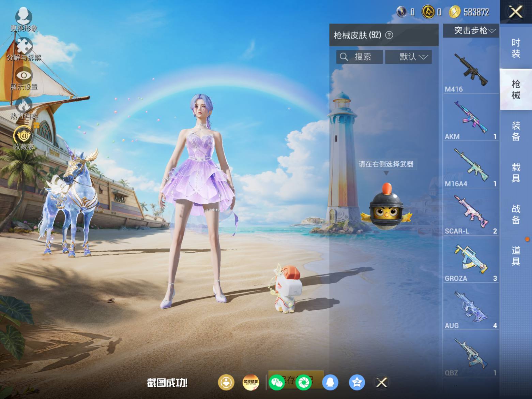
Task: Choose the AUG rifle entry
Action: tap(471, 307)
